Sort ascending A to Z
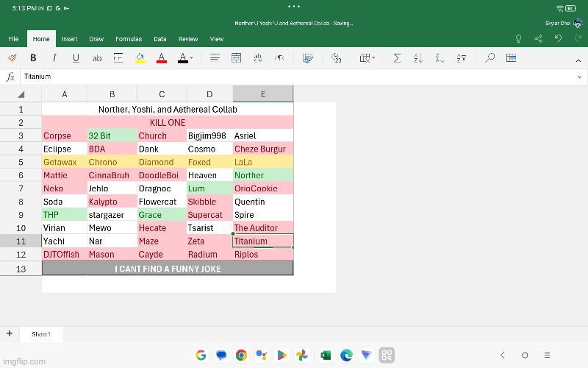Image resolution: width=588 pixels, height=368 pixels. (x=418, y=58)
